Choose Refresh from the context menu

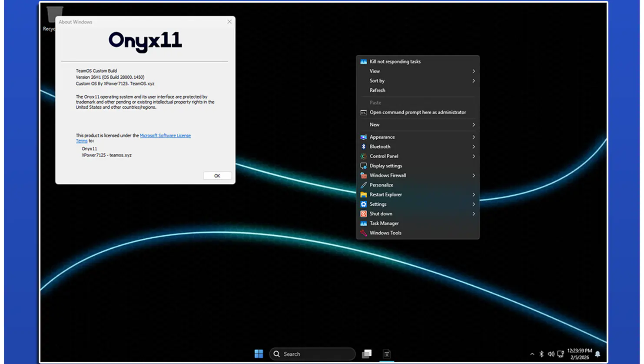pyautogui.click(x=418, y=90)
